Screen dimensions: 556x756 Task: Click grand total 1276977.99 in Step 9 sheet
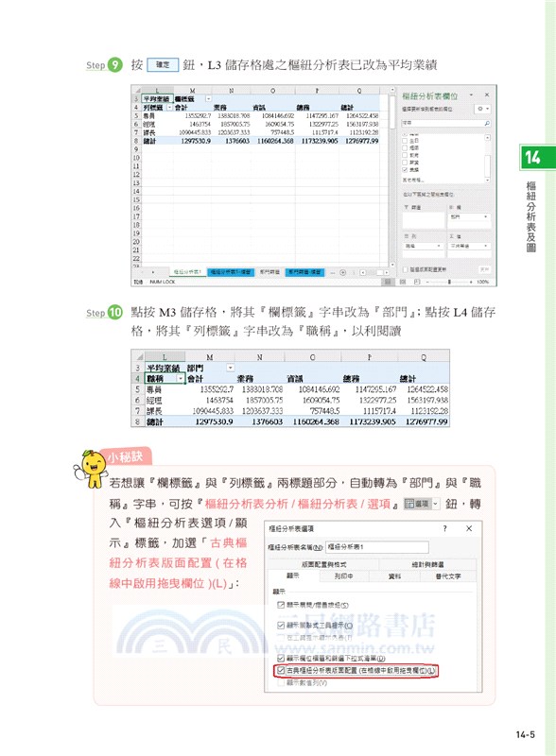tap(362, 141)
